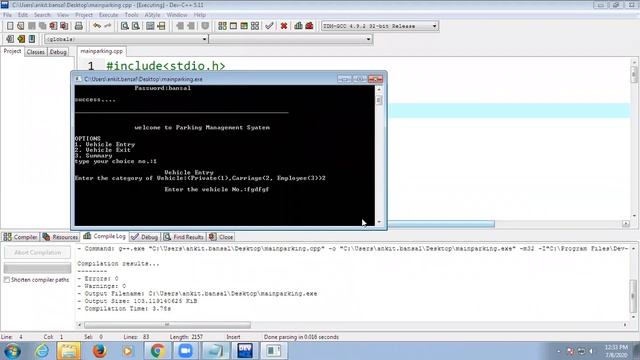Toggle the Shorten compiler paths checkbox
This screenshot has height=360, width=640.
7,280
